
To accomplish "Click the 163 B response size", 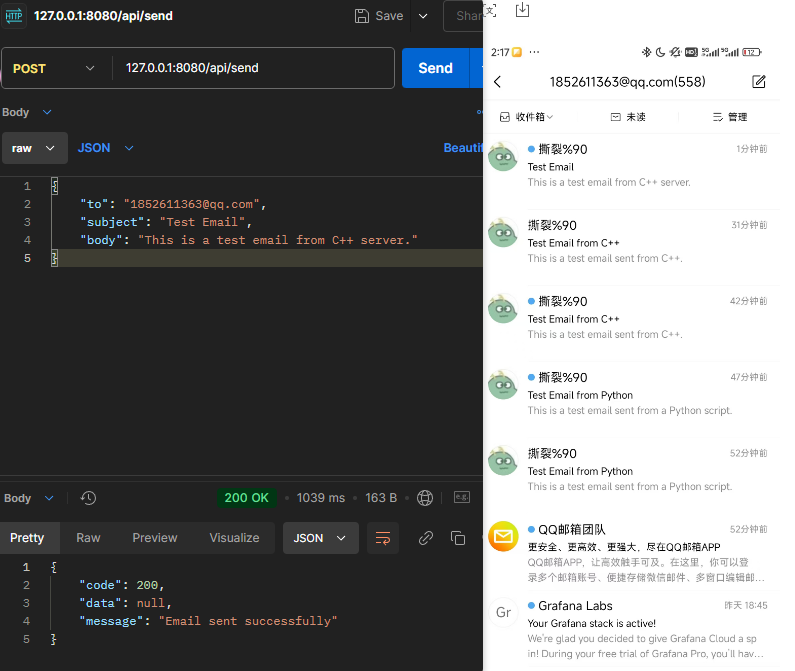I will point(381,498).
